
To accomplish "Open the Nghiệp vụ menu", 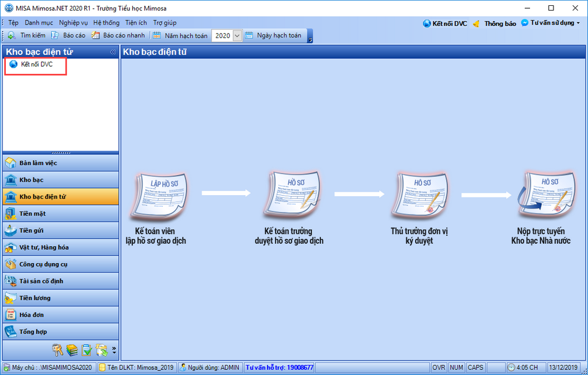I will [74, 23].
